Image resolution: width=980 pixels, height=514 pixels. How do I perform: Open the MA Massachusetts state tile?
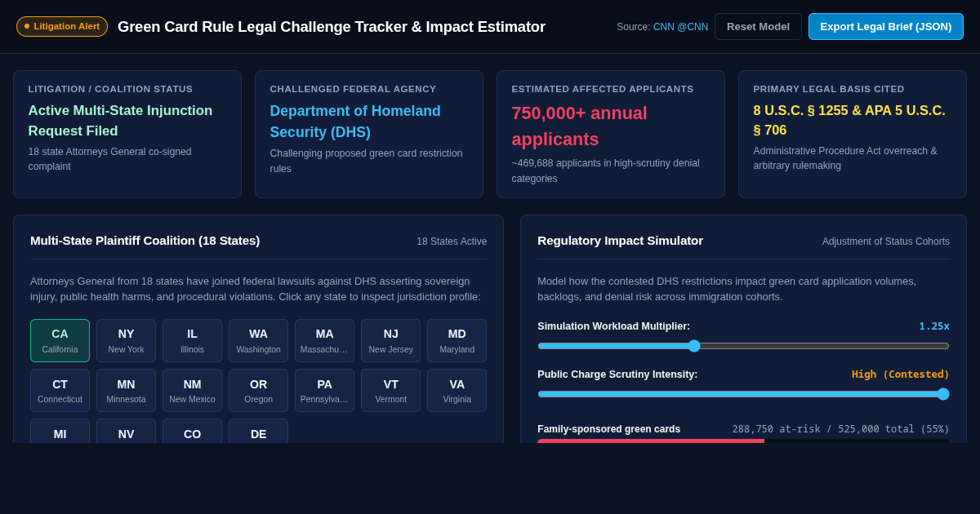click(324, 340)
